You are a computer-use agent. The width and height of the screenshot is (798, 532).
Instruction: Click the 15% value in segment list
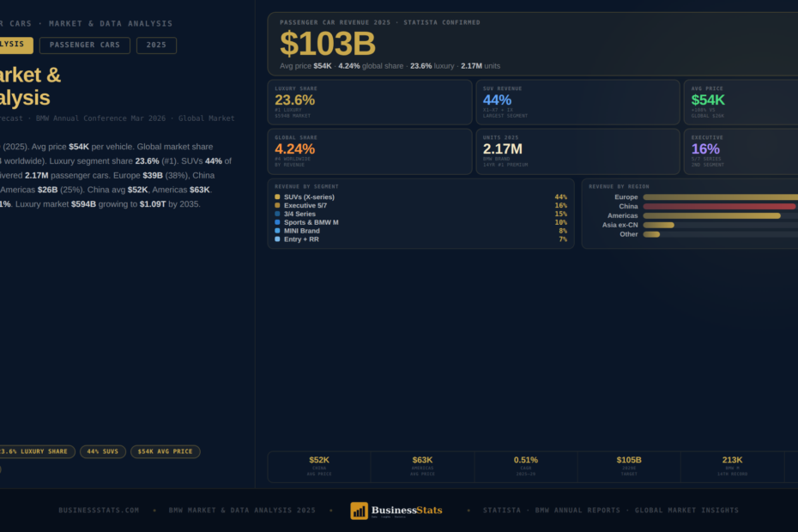click(x=561, y=214)
